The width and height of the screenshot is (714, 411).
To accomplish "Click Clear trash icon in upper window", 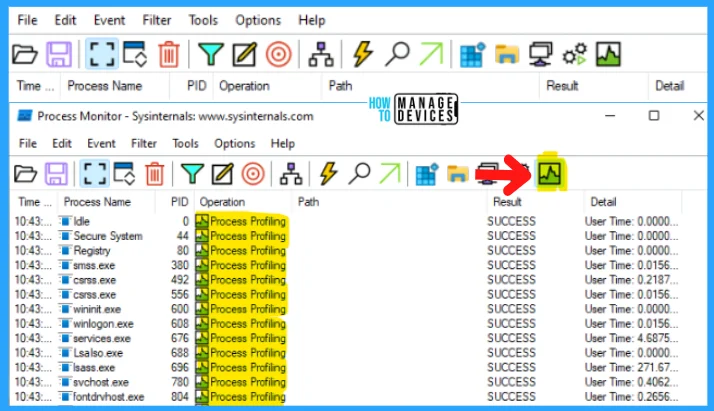I will pyautogui.click(x=168, y=54).
